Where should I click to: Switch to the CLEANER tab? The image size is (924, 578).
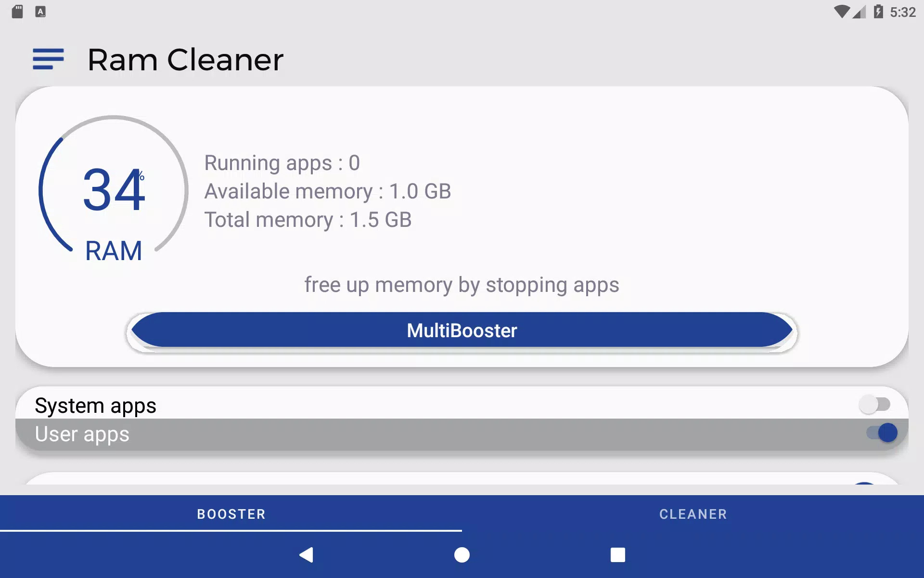click(x=693, y=514)
